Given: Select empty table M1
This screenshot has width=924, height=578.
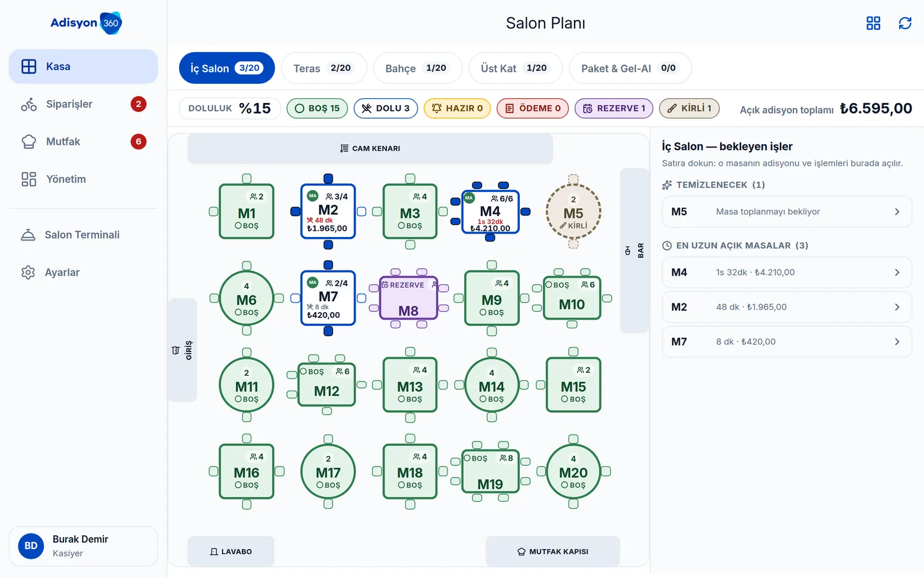Looking at the screenshot, I should 247,212.
